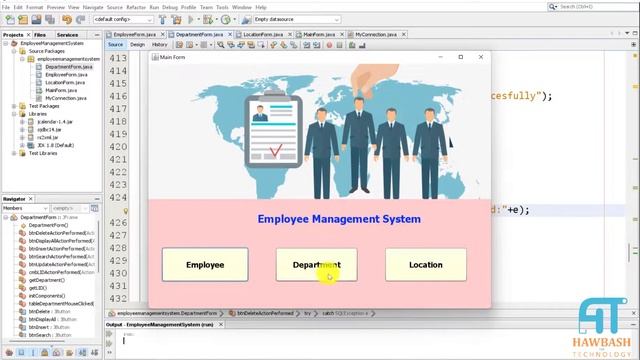Image resolution: width=640 pixels, height=360 pixels.
Task: Toggle Show Fields filter in Navigator
Action: [x=21, y=353]
